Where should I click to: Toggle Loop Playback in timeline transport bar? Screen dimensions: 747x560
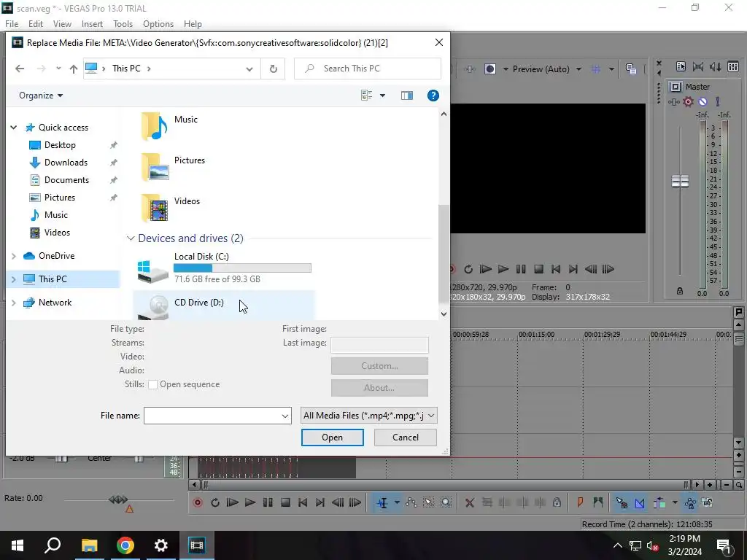(x=215, y=502)
